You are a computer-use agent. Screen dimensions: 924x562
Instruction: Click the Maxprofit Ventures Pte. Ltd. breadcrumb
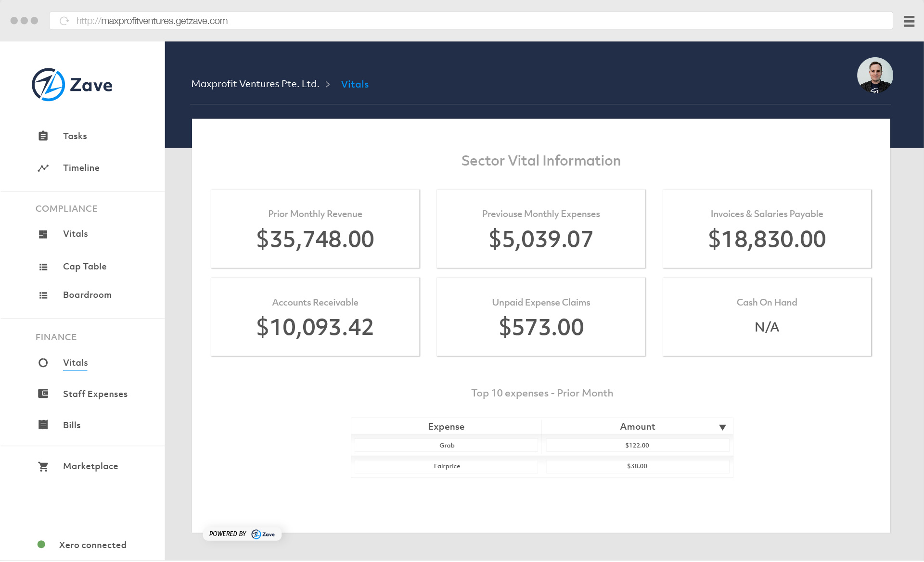tap(255, 84)
